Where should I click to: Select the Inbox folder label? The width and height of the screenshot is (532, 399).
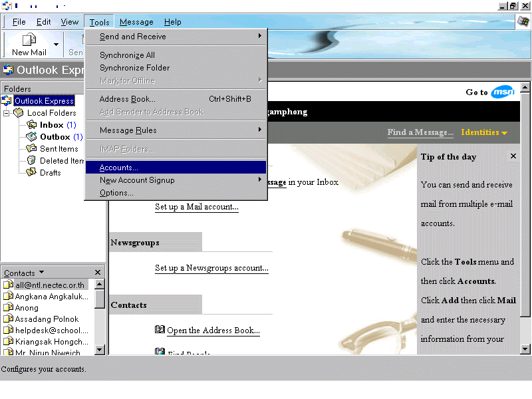[52, 125]
